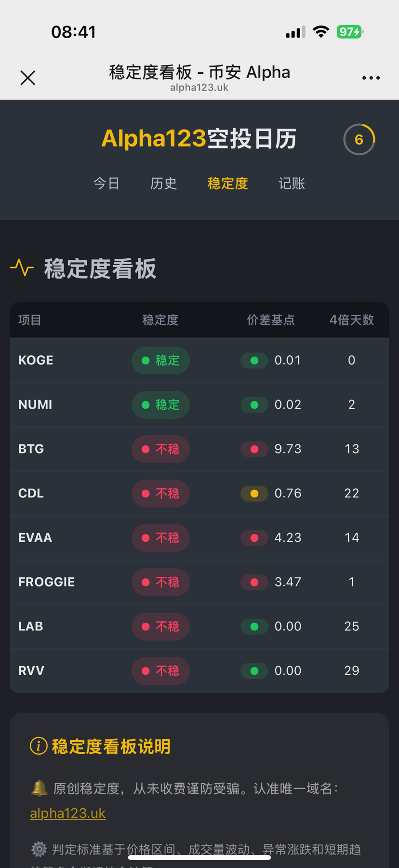Select the 稳定度 tab
The image size is (399, 868).
[227, 184]
